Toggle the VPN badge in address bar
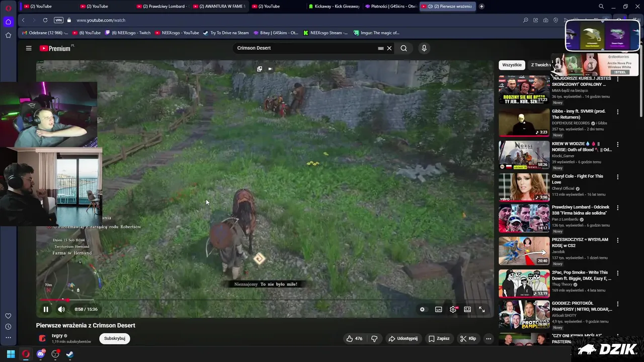644x362 pixels. click(58, 20)
